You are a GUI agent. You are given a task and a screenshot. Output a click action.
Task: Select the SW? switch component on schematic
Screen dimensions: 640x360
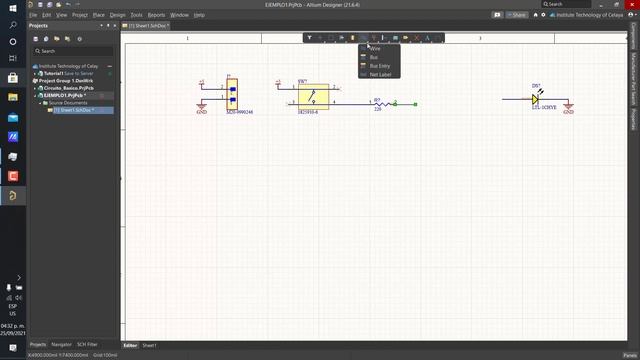[313, 97]
